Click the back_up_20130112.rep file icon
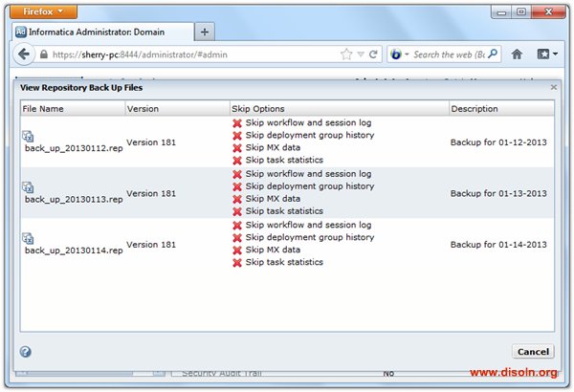 (28, 136)
